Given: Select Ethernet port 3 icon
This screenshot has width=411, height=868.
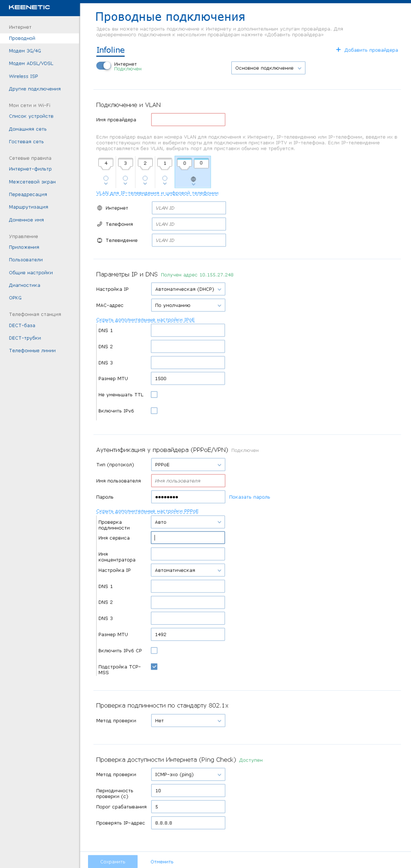Looking at the screenshot, I should coord(125,164).
